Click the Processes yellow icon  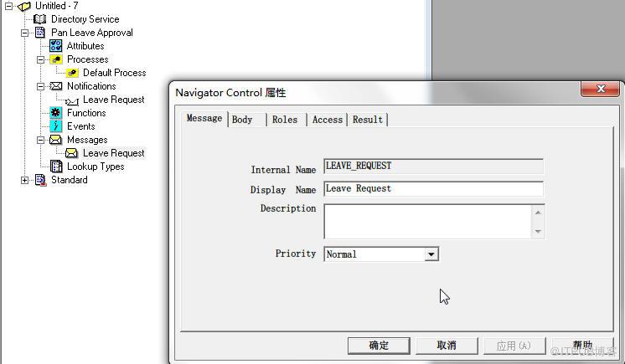click(56, 59)
